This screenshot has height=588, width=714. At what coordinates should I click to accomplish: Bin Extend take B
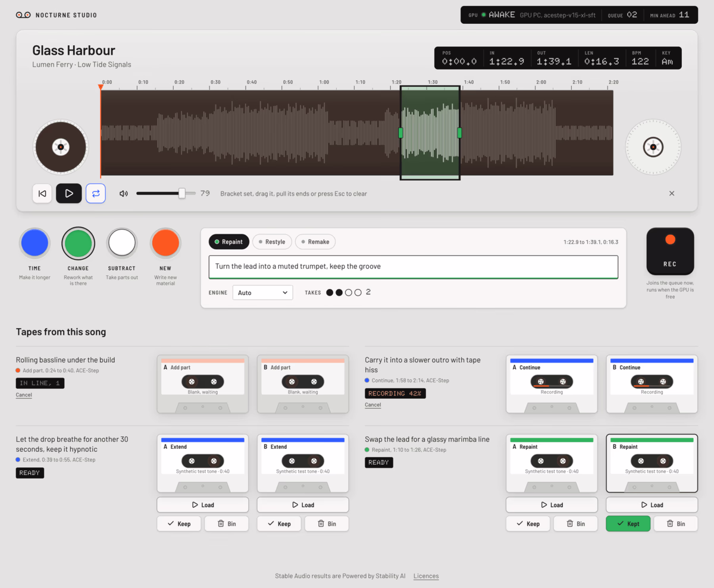pos(326,524)
